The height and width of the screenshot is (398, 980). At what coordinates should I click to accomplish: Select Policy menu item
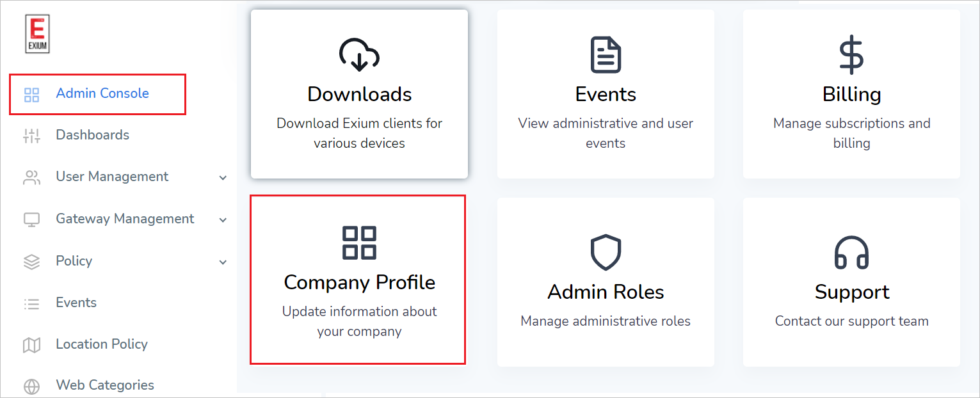click(74, 261)
